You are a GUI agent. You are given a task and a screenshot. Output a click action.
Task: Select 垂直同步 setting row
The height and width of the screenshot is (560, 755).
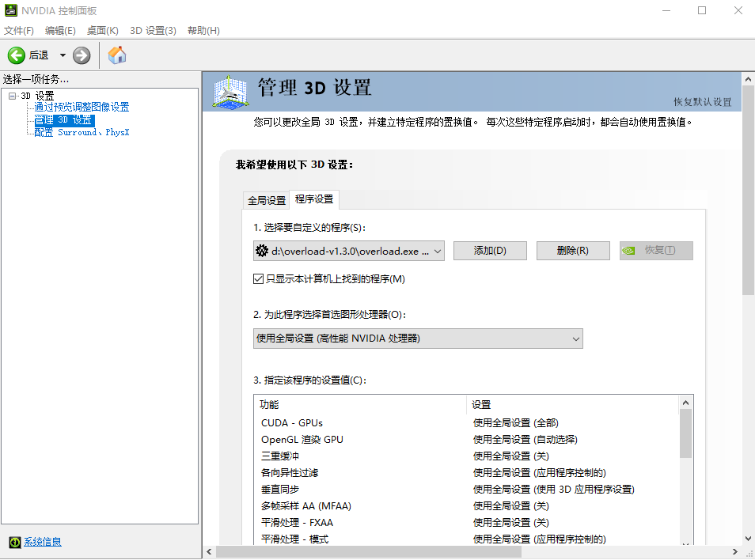click(x=466, y=490)
